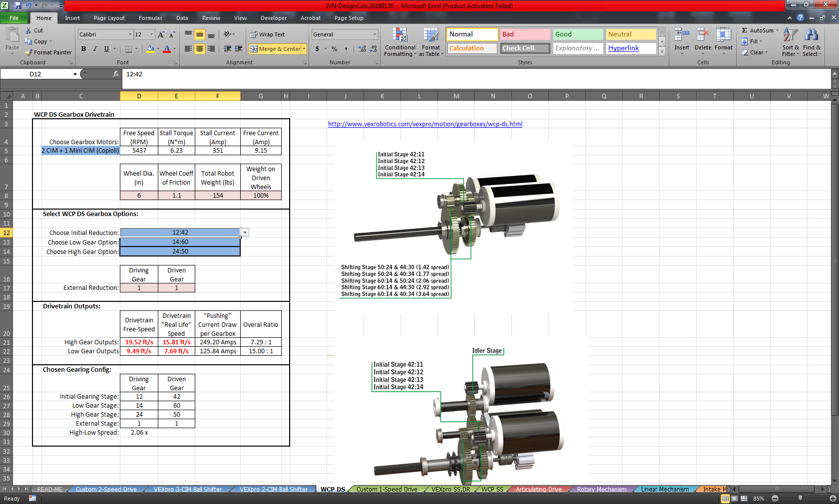Open Conditional Formatting menu
Viewport: 839px width, 504px height.
coord(400,42)
